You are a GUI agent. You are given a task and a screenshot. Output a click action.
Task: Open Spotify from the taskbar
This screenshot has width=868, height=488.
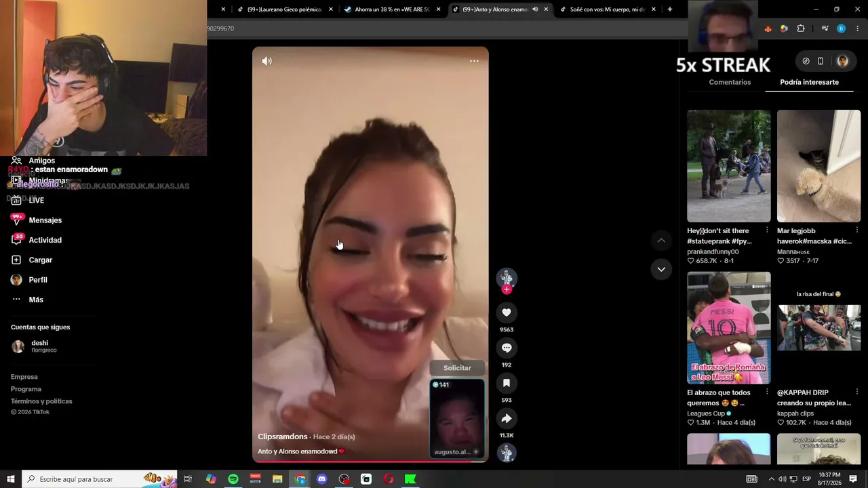tap(233, 479)
